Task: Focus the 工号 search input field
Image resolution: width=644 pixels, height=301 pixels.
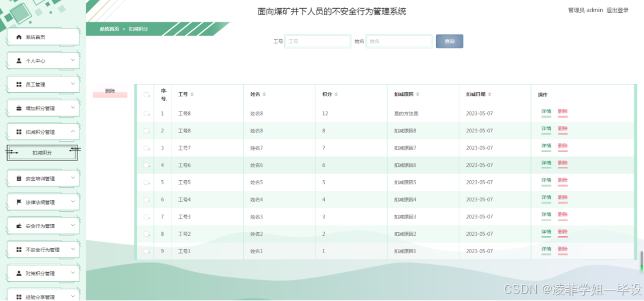Action: pos(318,41)
